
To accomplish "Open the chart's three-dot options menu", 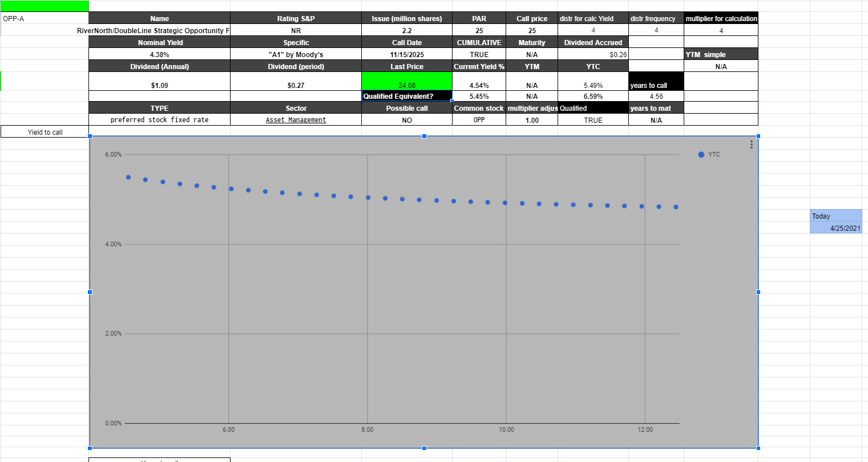I will [x=751, y=144].
